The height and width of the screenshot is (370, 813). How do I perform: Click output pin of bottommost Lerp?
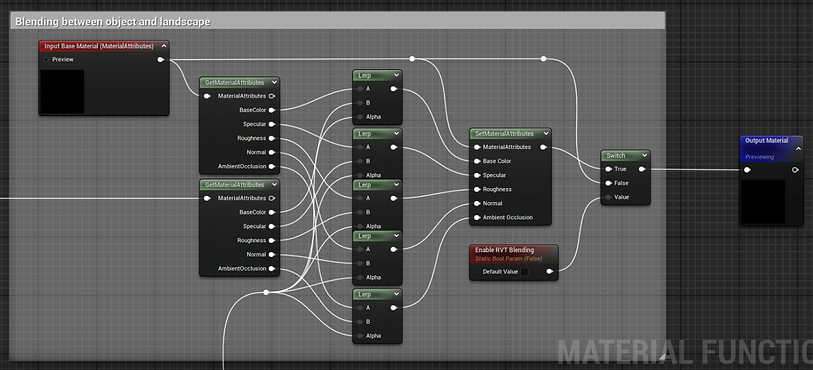click(x=394, y=307)
